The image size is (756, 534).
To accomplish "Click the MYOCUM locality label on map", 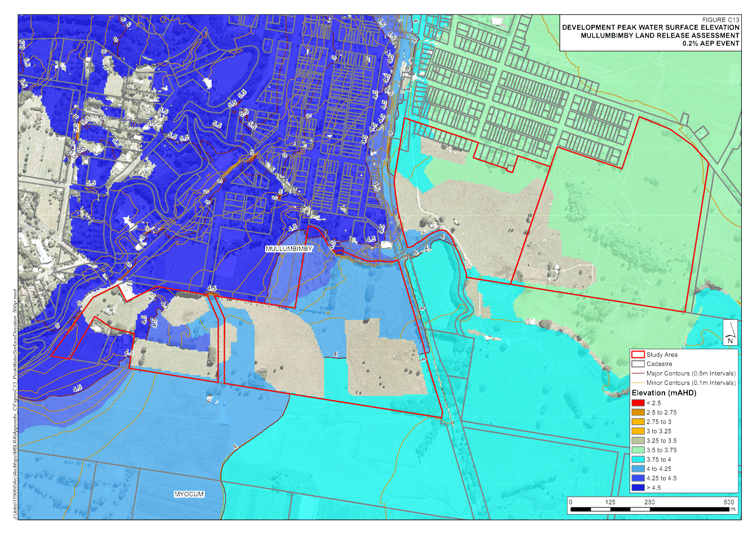I will click(x=189, y=494).
